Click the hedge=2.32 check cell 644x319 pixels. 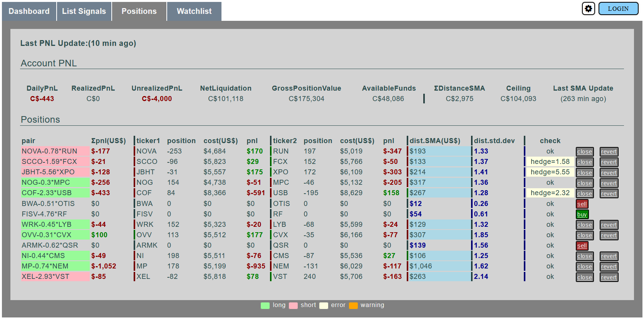click(550, 193)
